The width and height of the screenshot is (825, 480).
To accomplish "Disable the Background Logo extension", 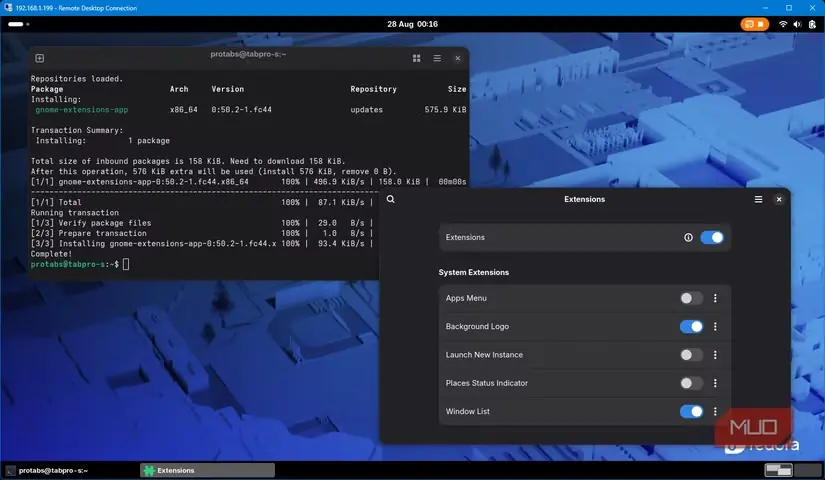I will [x=691, y=326].
